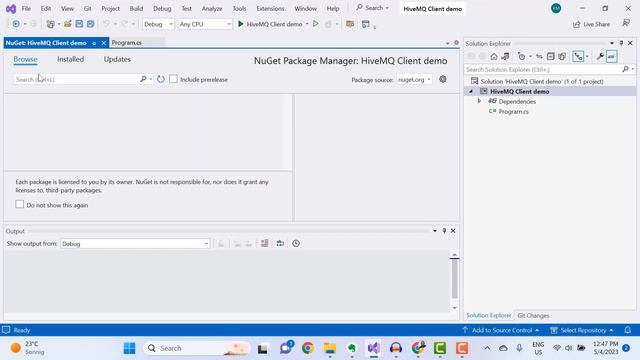The image size is (640, 360).
Task: Toggle the Include prerelease checkbox
Action: (173, 79)
